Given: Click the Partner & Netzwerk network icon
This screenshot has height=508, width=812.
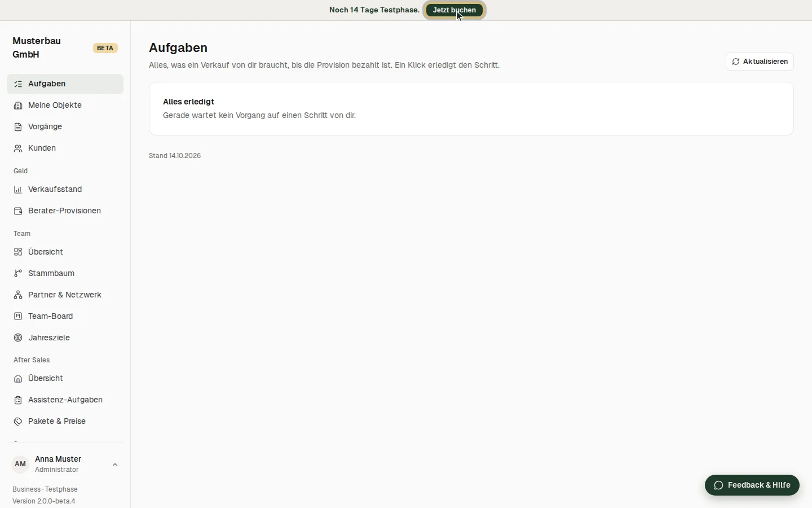Looking at the screenshot, I should point(18,295).
